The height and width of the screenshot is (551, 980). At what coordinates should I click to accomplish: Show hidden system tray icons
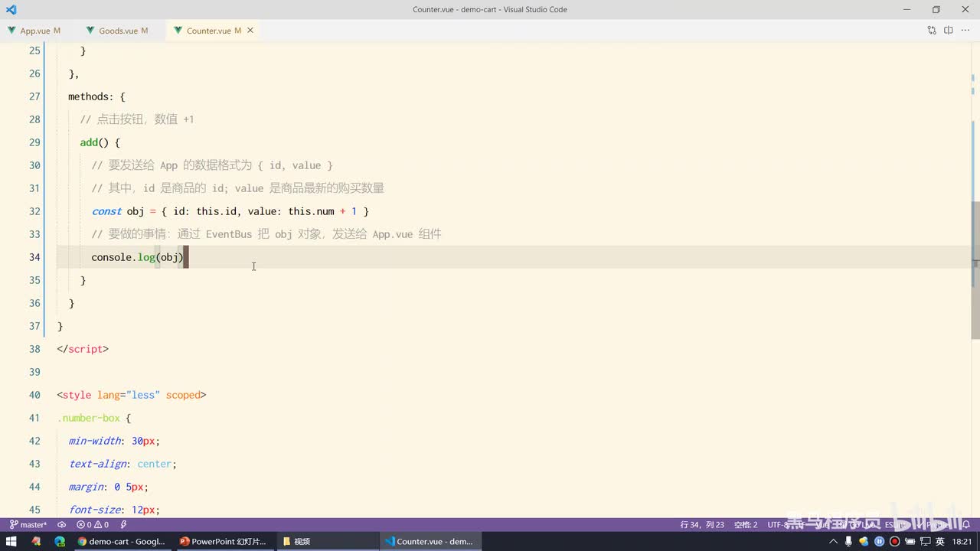coord(834,541)
